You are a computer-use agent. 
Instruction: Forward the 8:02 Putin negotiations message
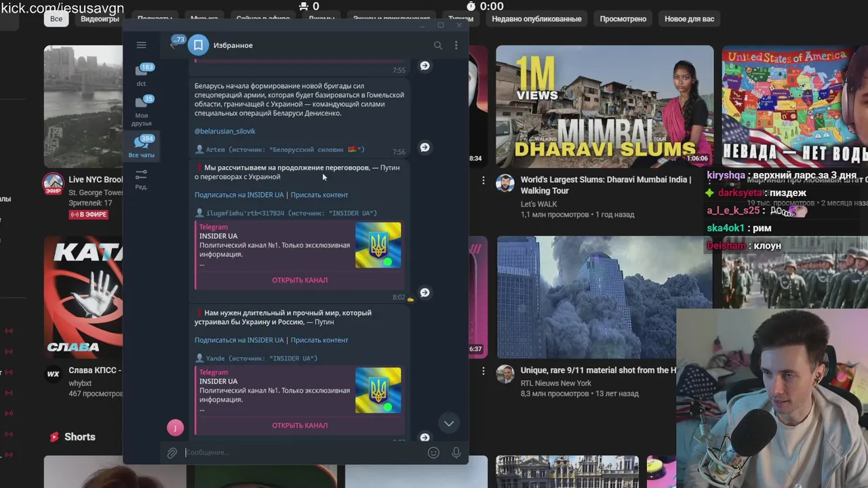pyautogui.click(x=425, y=293)
